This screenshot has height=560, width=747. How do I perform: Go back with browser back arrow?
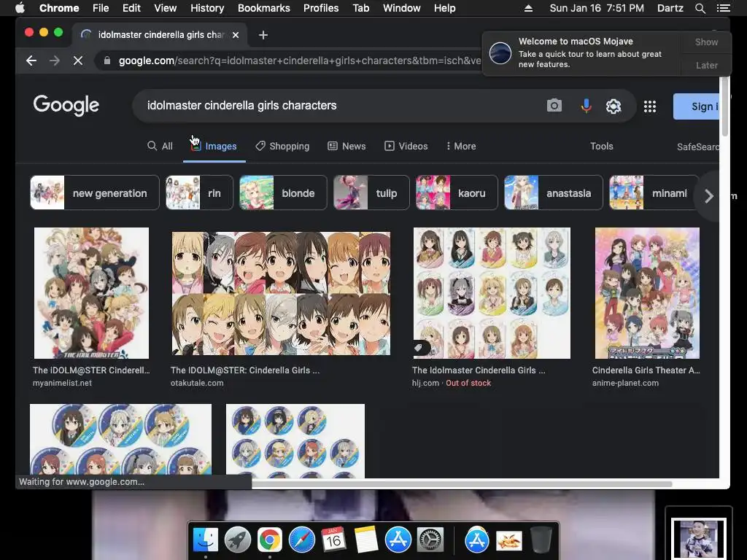tap(31, 61)
